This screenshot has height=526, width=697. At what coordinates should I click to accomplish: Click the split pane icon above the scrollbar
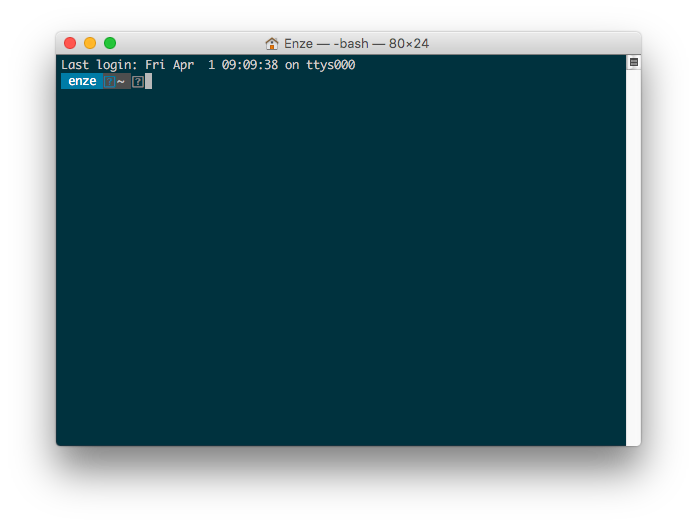pos(633,62)
